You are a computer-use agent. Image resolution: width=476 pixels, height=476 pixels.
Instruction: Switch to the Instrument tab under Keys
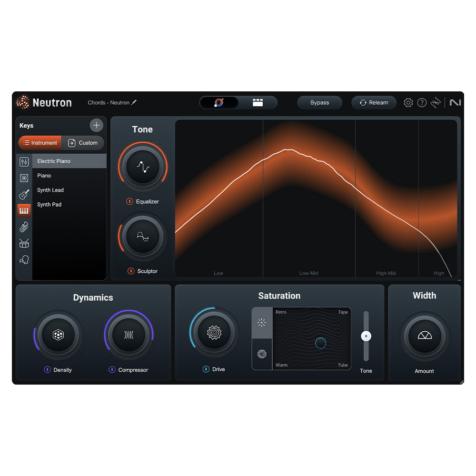[40, 143]
